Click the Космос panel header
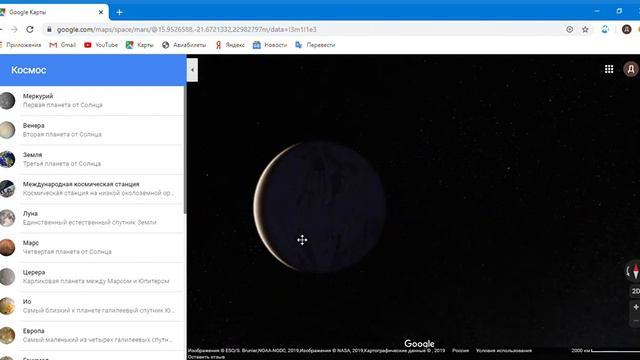This screenshot has width=640, height=360. pos(93,70)
